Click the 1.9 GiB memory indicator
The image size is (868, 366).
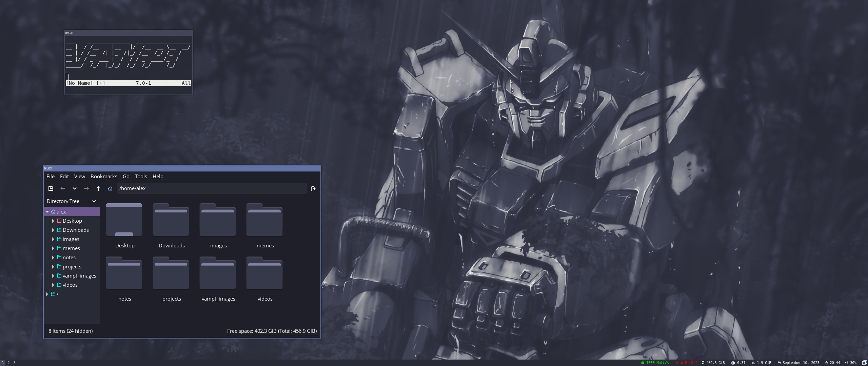pyautogui.click(x=762, y=363)
